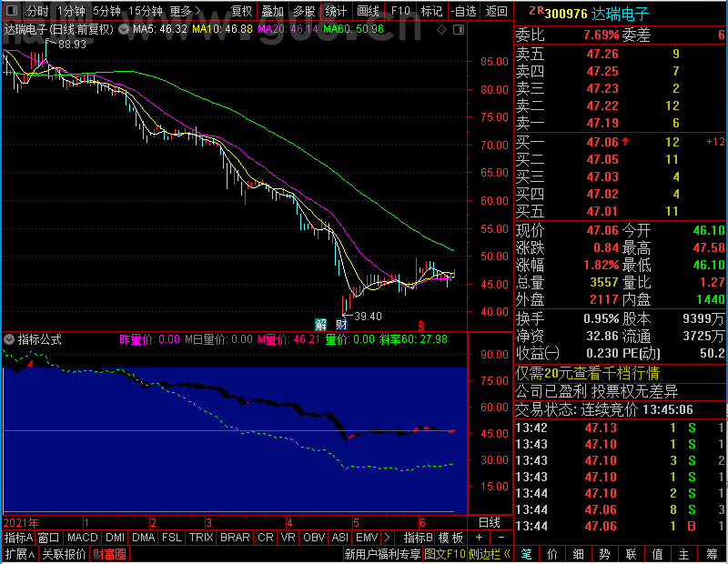Click 仅需20元查看千档行情 promotion

point(587,373)
